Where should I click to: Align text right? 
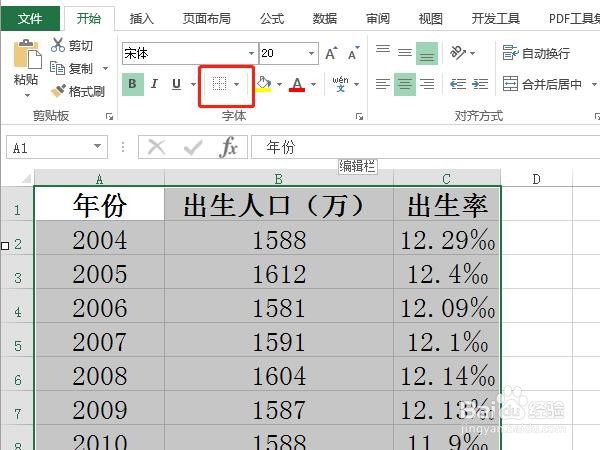(x=427, y=84)
